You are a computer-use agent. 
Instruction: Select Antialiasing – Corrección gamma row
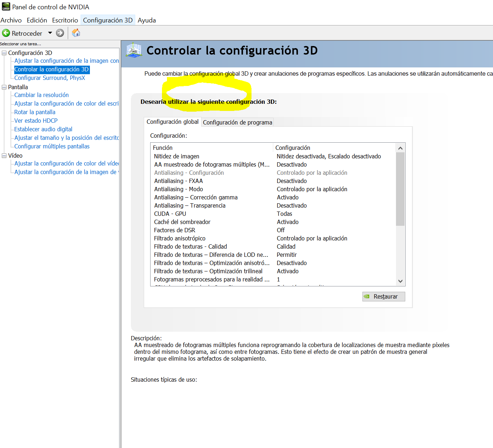pyautogui.click(x=273, y=197)
